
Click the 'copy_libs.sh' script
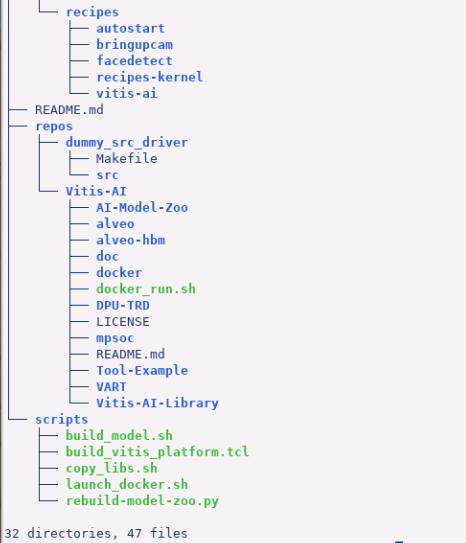click(111, 469)
